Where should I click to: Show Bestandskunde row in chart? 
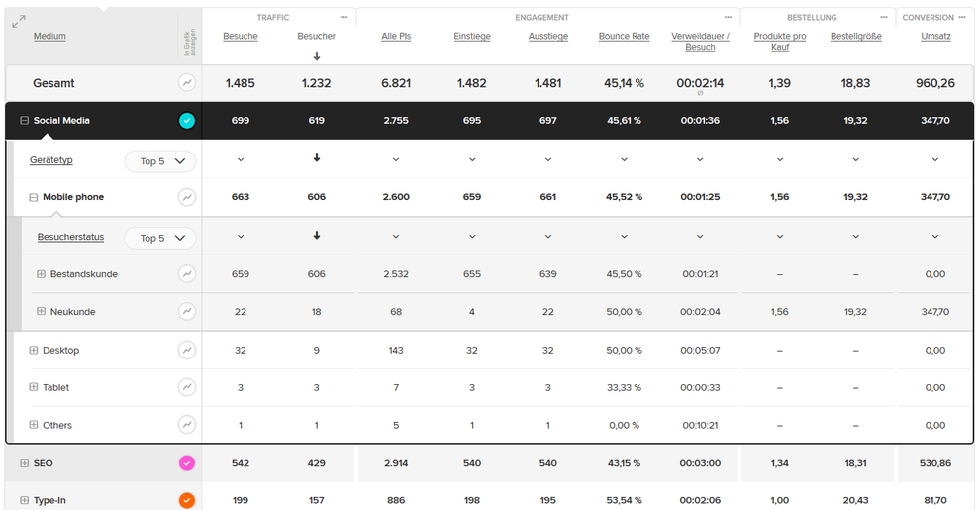pos(187,273)
